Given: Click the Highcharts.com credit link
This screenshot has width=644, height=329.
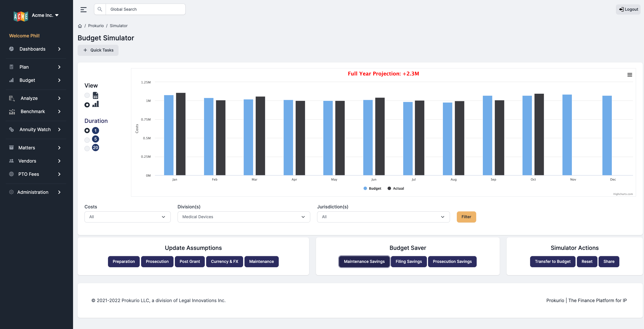Looking at the screenshot, I should click(623, 194).
